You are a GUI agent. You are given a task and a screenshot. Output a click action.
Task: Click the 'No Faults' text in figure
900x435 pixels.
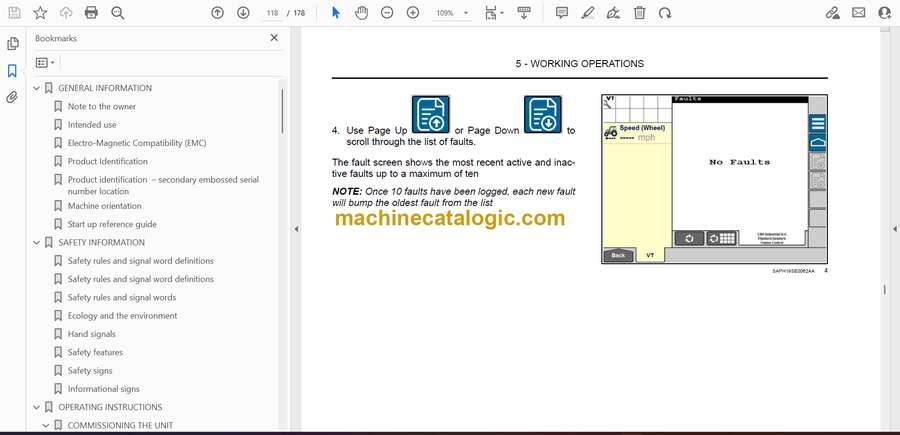[x=739, y=162]
